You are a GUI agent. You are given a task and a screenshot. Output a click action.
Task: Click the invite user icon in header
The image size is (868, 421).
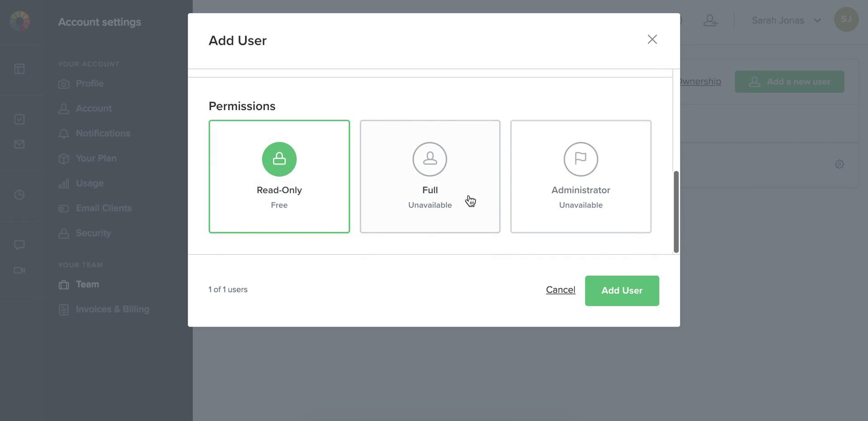[710, 20]
